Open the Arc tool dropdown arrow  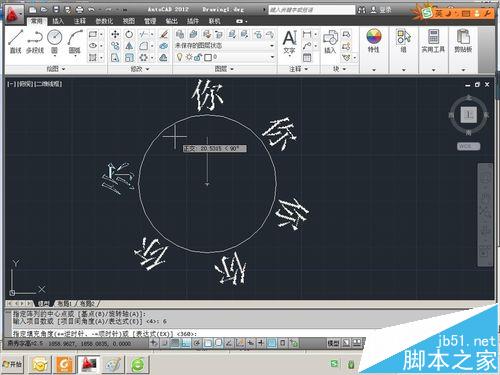coord(75,56)
